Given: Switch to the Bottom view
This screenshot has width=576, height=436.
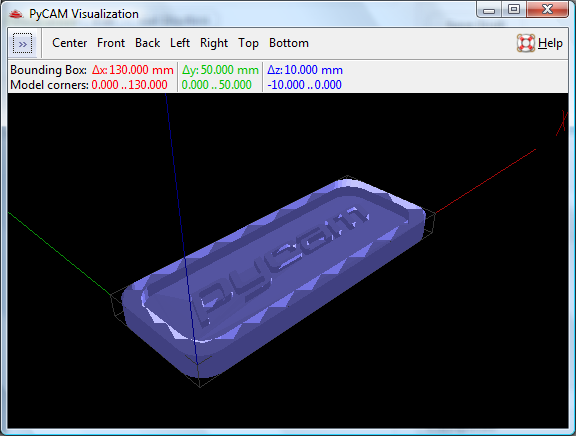Looking at the screenshot, I should 289,43.
